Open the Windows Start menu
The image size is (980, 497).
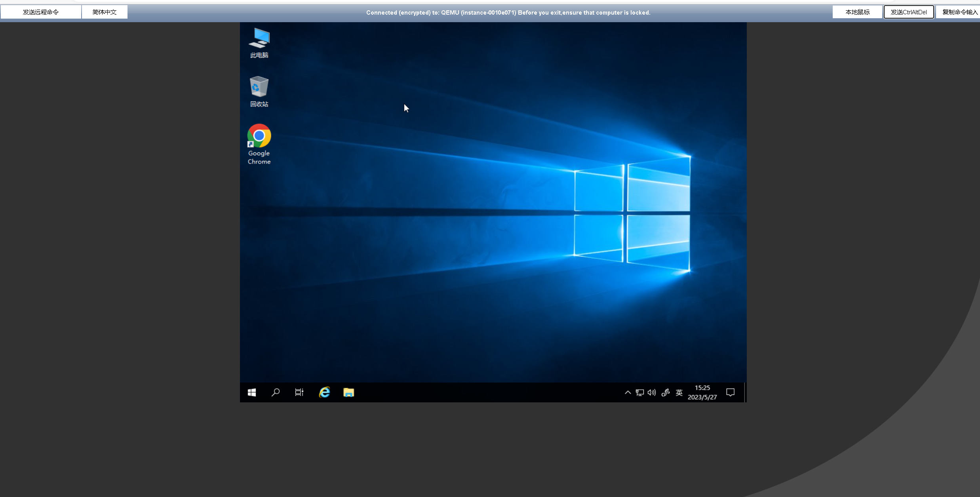coord(252,392)
